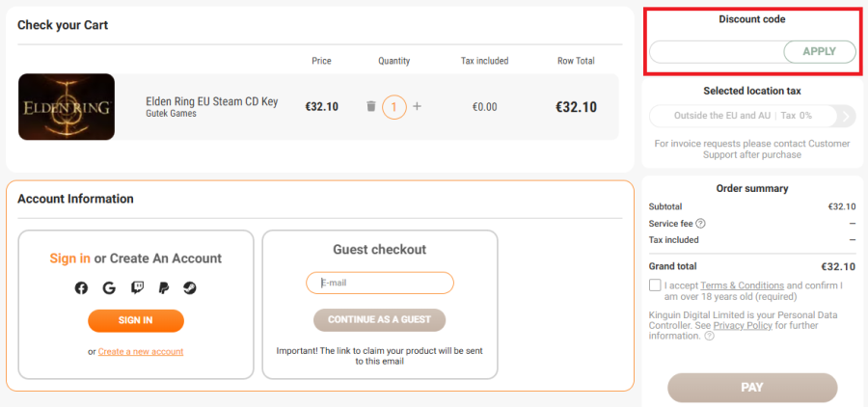Image resolution: width=868 pixels, height=407 pixels.
Task: Click the Elden Ring game thumbnail
Action: coord(67,106)
